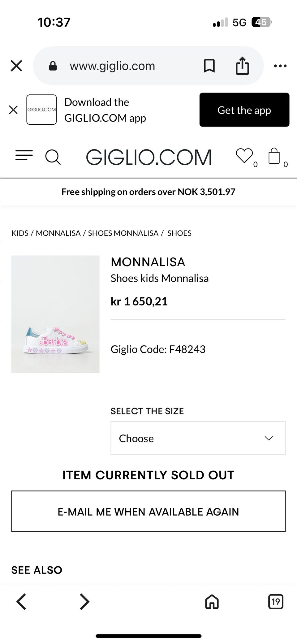This screenshot has width=297, height=644.
Task: Tap the Get the app button
Action: (244, 110)
